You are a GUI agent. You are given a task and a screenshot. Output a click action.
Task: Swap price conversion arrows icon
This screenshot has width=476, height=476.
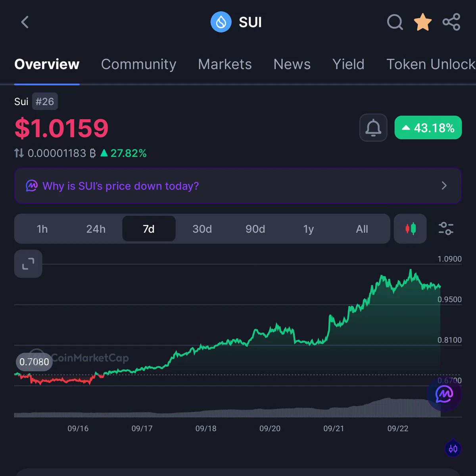pos(19,153)
